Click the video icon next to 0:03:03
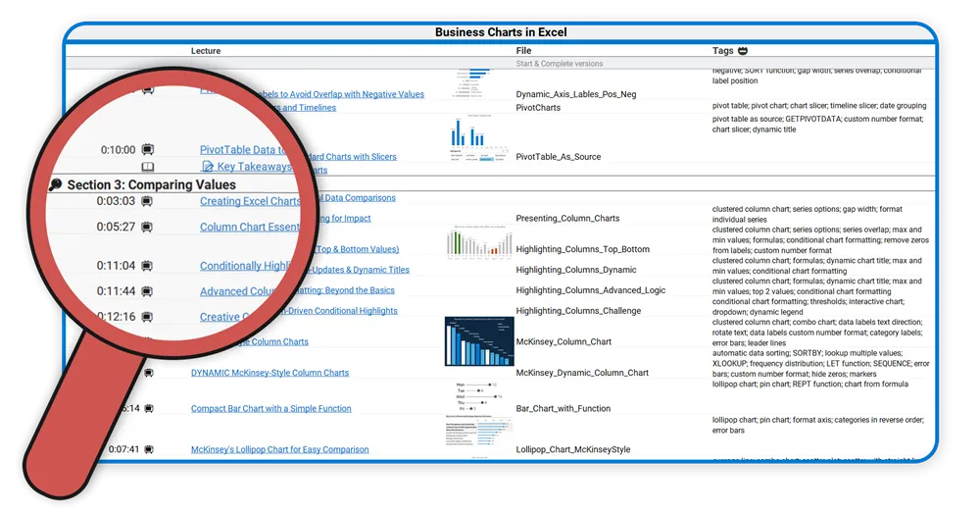The image size is (980, 514). [147, 201]
